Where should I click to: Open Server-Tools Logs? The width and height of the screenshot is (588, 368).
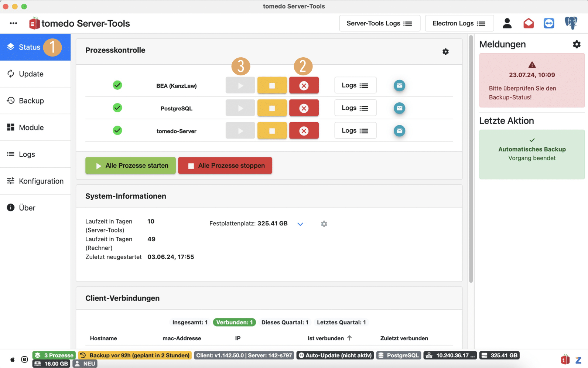380,23
